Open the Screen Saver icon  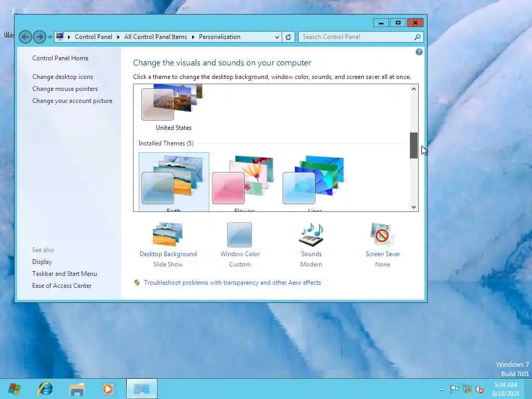(x=382, y=234)
